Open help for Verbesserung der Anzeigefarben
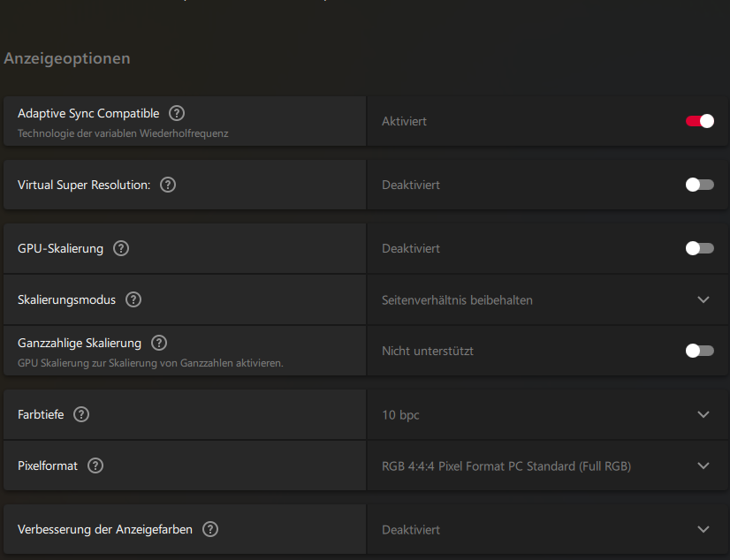This screenshot has height=560, width=730. (209, 529)
